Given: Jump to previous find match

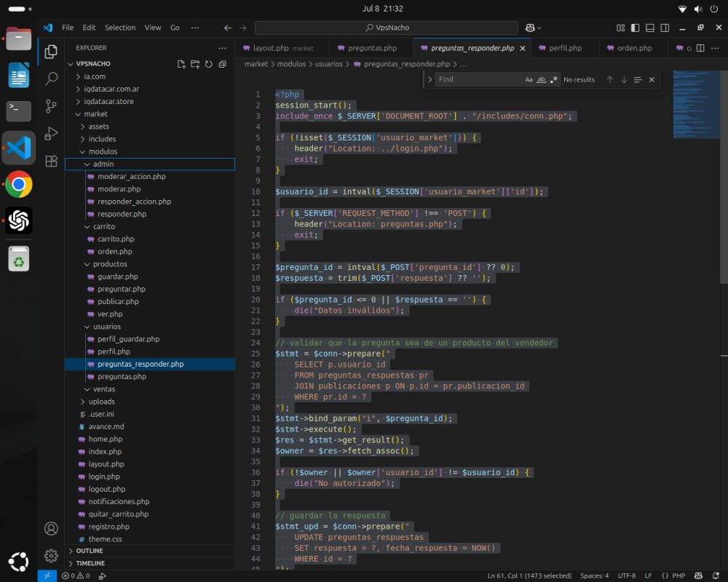Looking at the screenshot, I should pyautogui.click(x=609, y=80).
